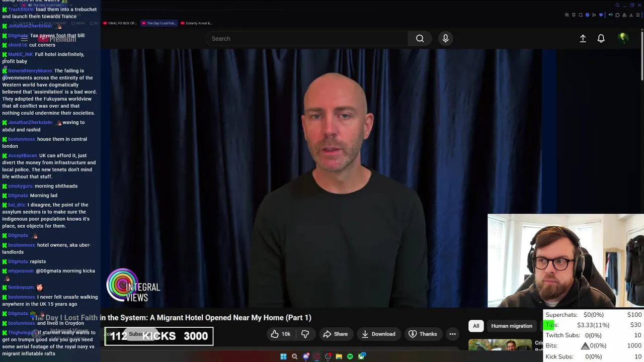Click the blue heart bookmark icon
This screenshot has height=362, width=644.
pos(601,15)
